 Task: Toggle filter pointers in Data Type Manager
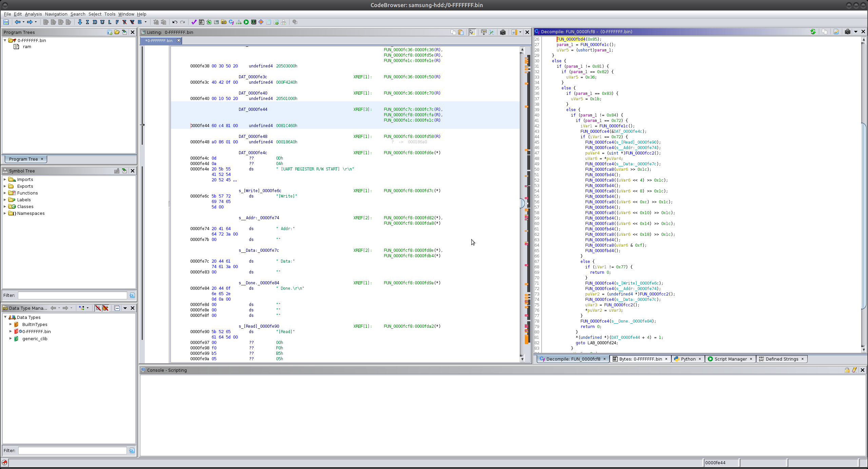105,308
